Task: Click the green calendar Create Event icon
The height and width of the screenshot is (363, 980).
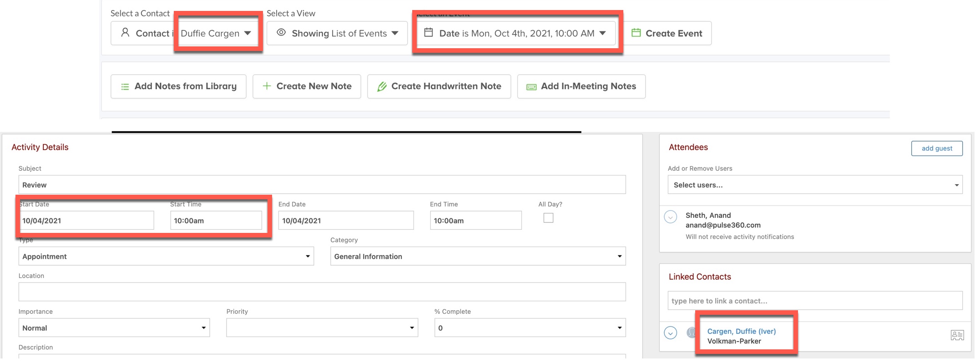Action: (x=636, y=33)
